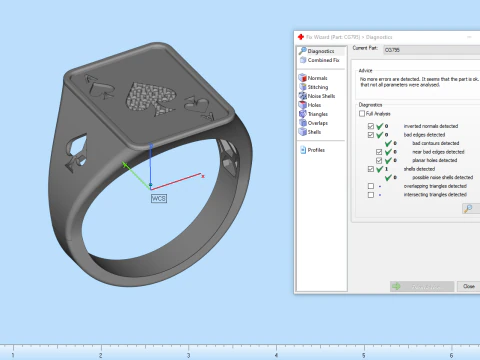This screenshot has height=360, width=480.
Task: Click the ring model's spade engraving
Action: click(151, 98)
